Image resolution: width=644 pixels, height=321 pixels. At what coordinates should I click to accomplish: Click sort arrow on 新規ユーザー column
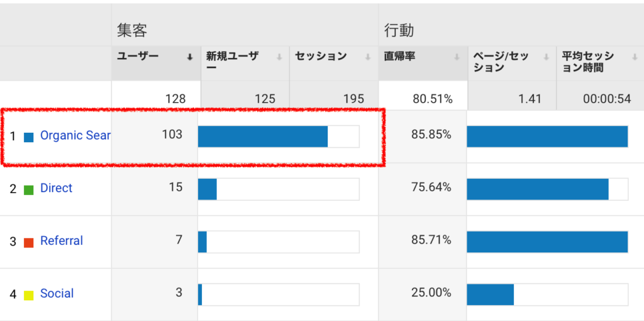pos(279,58)
